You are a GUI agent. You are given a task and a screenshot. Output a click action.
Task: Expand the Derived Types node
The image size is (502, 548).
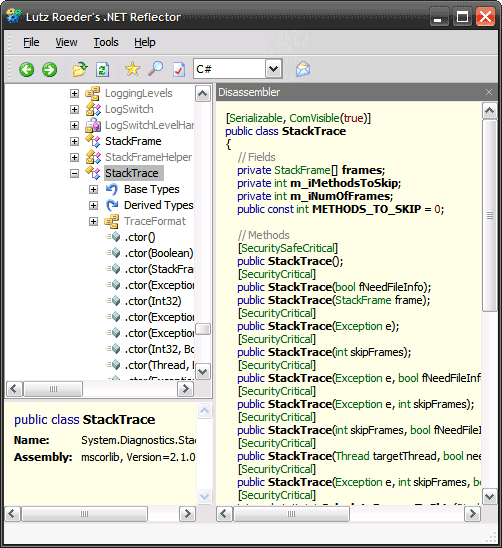tap(93, 205)
